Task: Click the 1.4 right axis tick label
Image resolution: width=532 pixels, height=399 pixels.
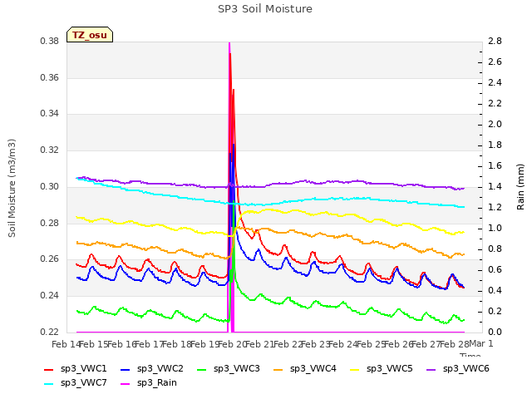Action: (495, 186)
